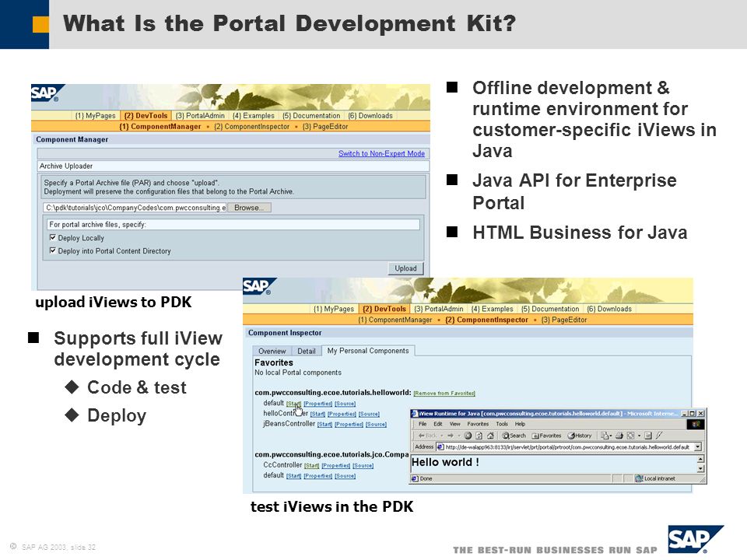The height and width of the screenshot is (560, 747).
Task: Click the Mail icon in browser toolbar
Action: [x=605, y=436]
